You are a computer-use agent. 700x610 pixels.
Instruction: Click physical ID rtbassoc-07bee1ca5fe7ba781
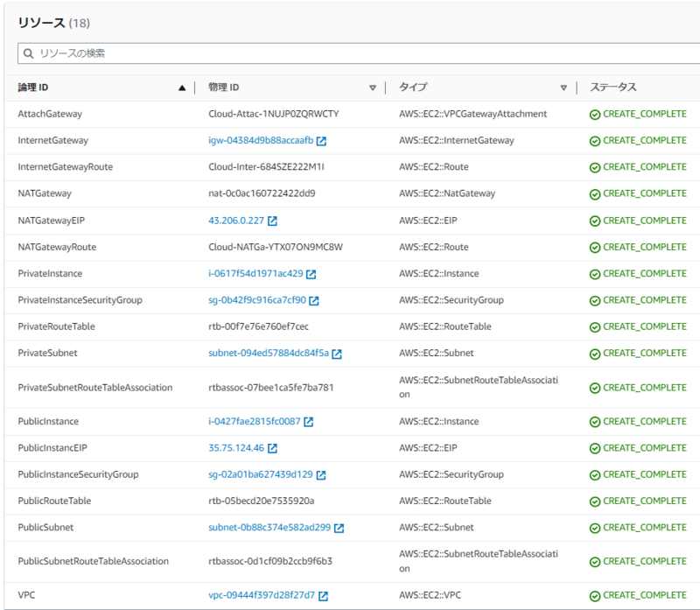coord(271,388)
